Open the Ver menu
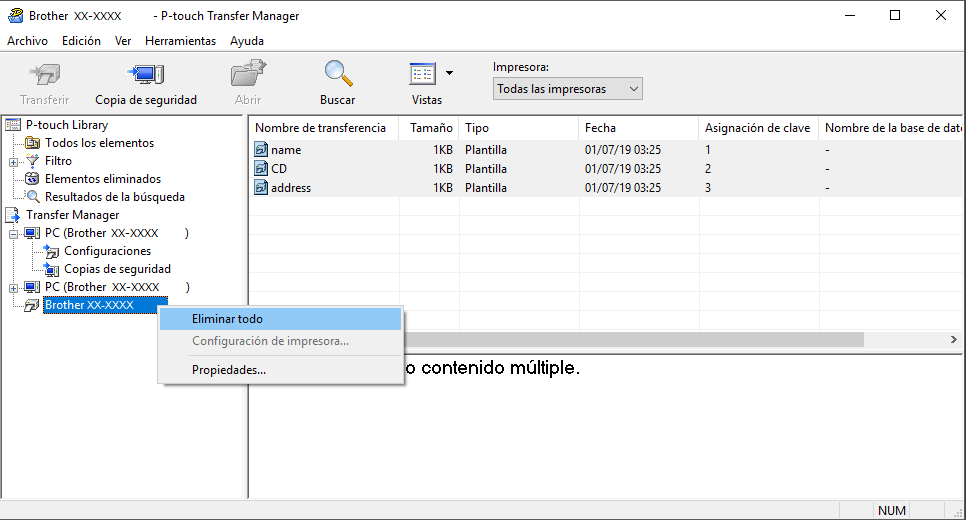The image size is (966, 520). coord(123,41)
